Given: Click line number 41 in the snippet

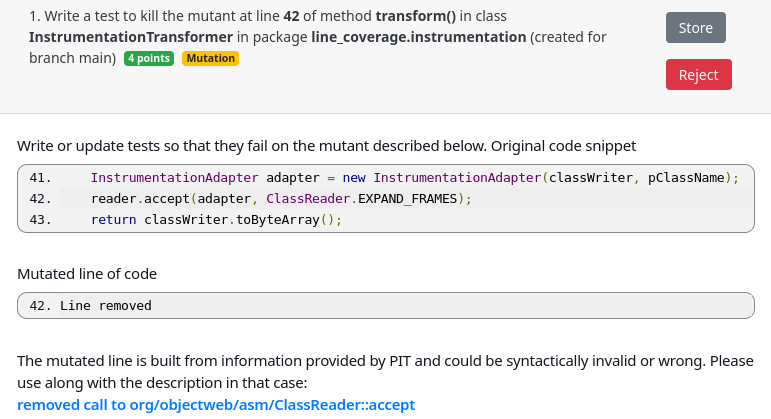Looking at the screenshot, I should (41, 178).
